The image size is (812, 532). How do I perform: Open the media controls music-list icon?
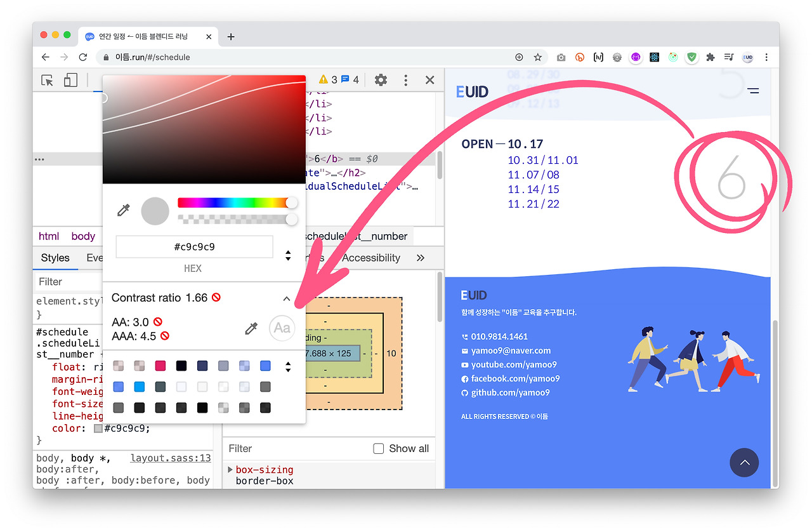click(x=729, y=57)
